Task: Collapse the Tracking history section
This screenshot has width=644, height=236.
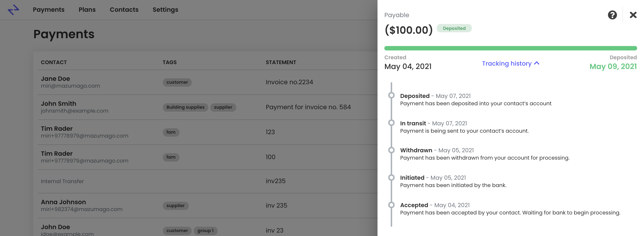Action: (x=511, y=64)
